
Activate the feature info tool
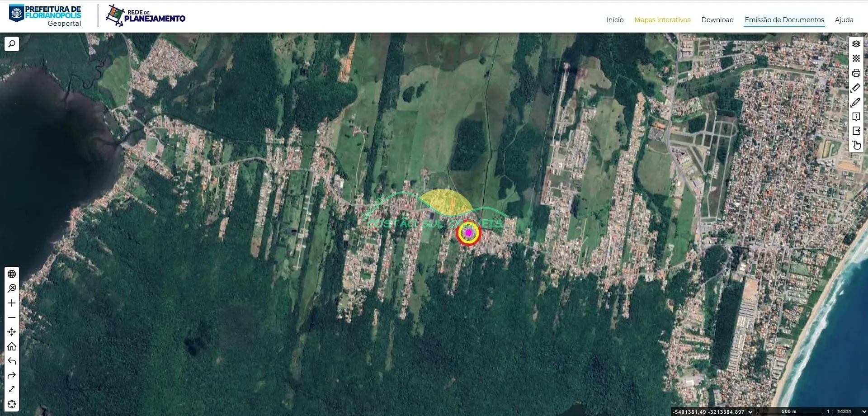coord(856,117)
